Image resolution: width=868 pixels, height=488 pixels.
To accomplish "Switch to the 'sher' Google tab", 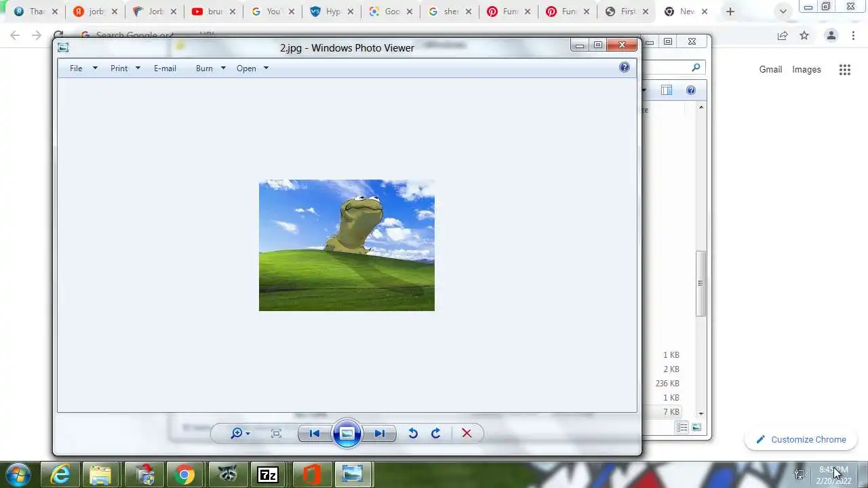I will click(x=451, y=12).
